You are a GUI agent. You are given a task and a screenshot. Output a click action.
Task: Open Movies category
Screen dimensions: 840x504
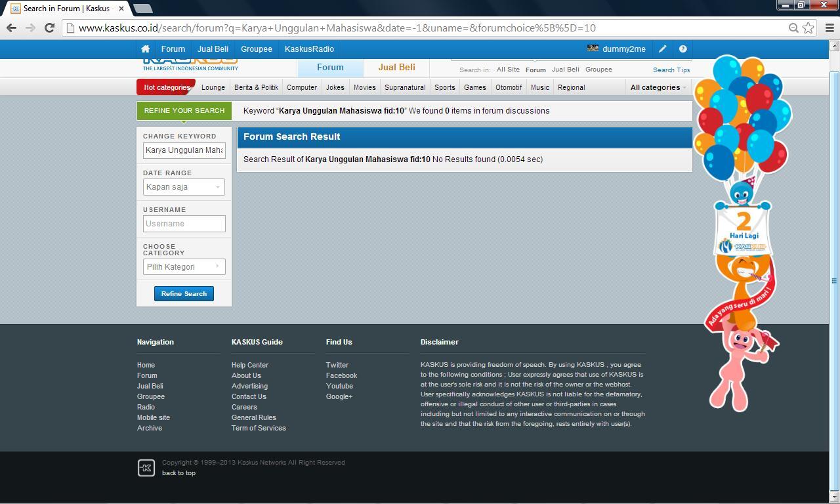tap(365, 87)
